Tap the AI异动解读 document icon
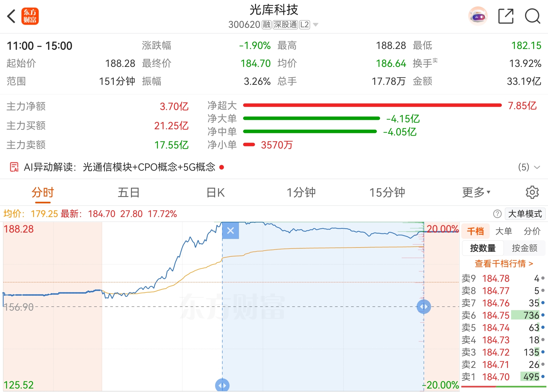The width and height of the screenshot is (548, 392). point(14,167)
